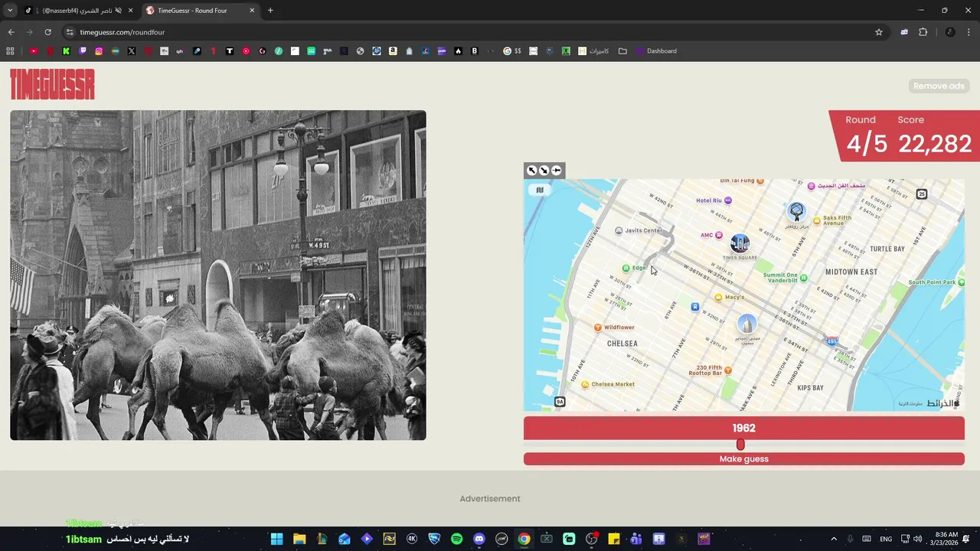This screenshot has width=980, height=551.
Task: Open Spotify from the taskbar
Action: tap(456, 539)
